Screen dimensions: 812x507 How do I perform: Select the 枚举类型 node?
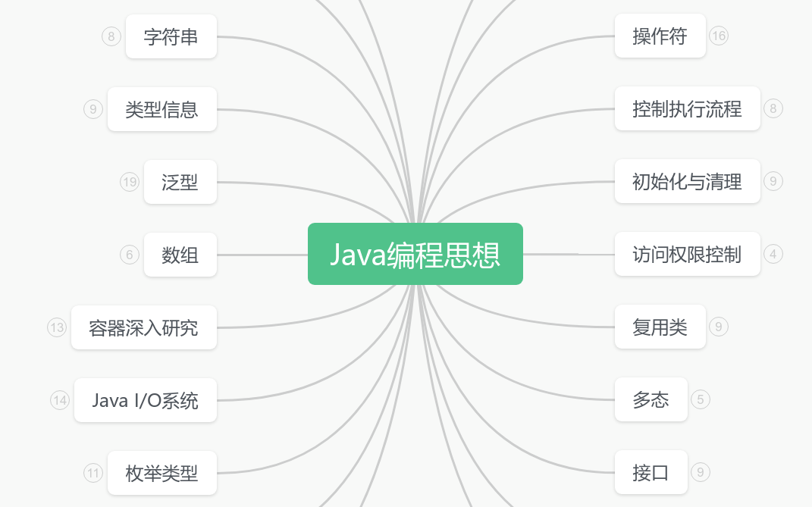(162, 473)
